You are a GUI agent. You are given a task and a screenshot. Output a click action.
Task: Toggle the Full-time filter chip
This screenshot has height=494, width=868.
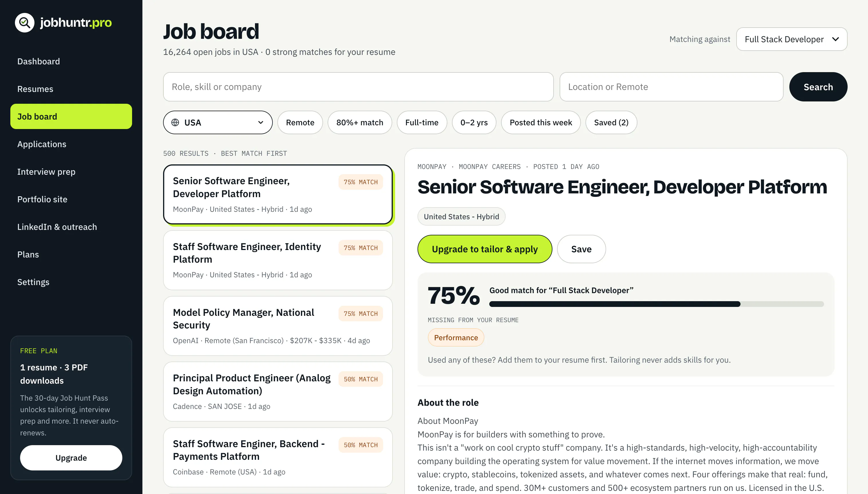422,122
